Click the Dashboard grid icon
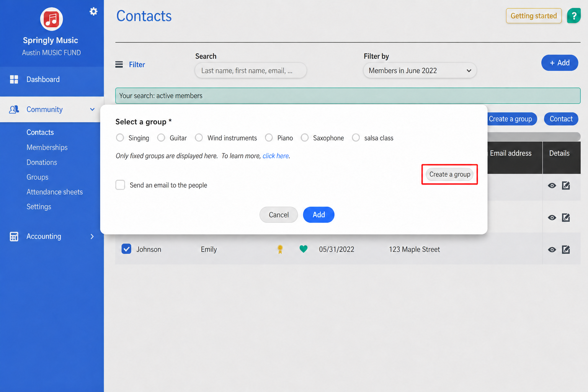Screen dimensions: 588x392 coord(14,79)
